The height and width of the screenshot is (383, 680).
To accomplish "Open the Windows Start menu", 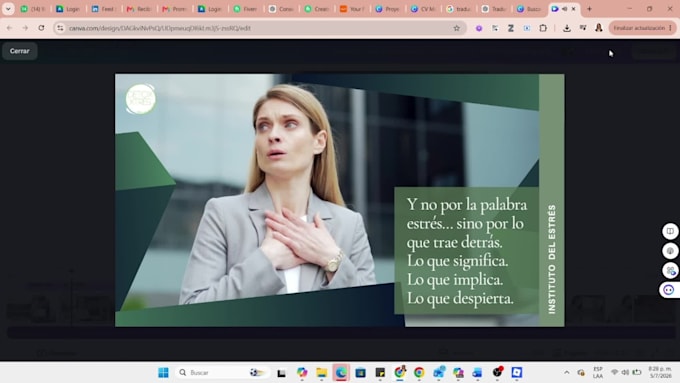I will 163,373.
